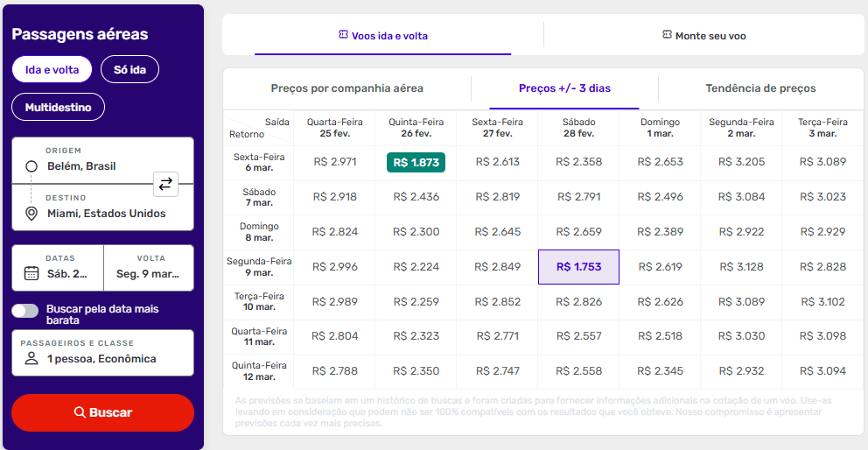Enable the cheapest date search toggle

click(x=25, y=311)
